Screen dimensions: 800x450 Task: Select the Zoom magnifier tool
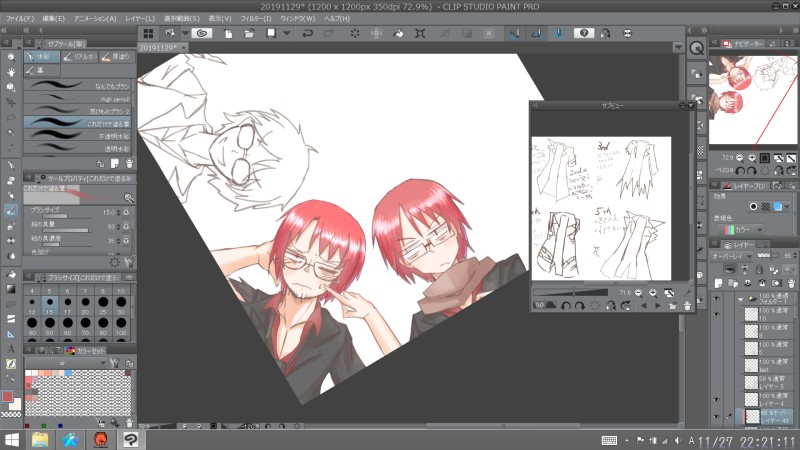(11, 58)
